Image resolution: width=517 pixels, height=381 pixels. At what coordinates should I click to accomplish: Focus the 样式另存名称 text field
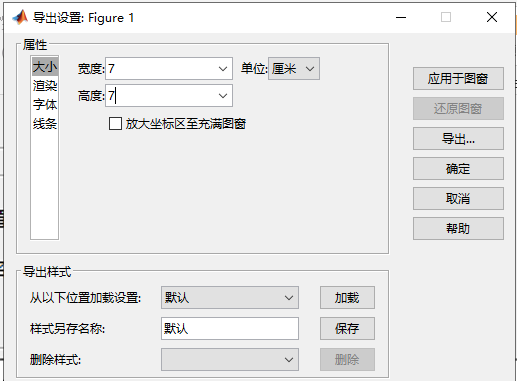(230, 329)
